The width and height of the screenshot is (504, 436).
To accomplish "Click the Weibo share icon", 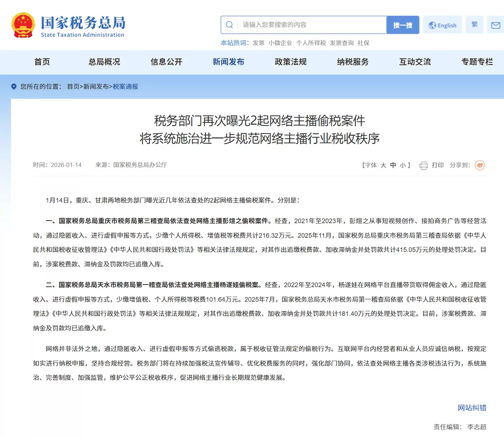I will tap(480, 165).
